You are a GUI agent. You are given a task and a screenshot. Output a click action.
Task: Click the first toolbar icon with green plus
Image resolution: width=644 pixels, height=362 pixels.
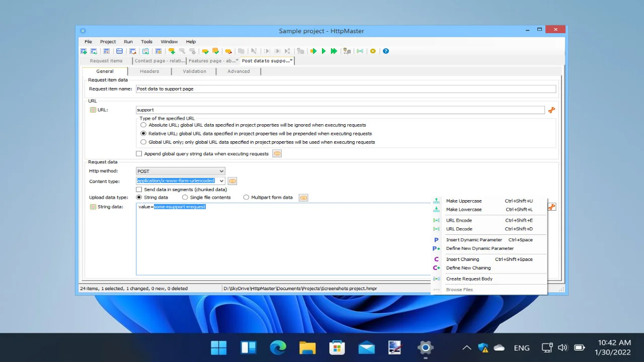click(x=84, y=51)
